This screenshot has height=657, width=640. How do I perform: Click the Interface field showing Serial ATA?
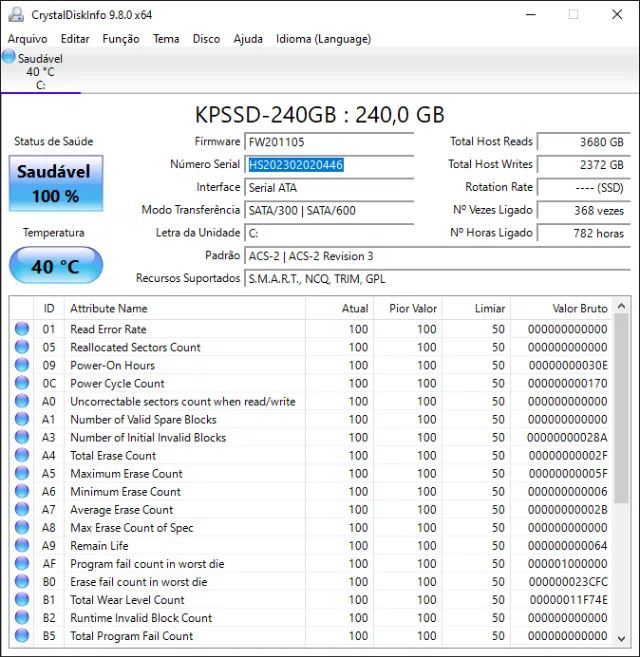click(x=329, y=188)
